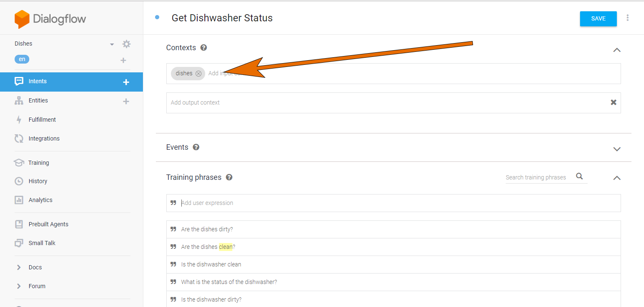Edit the Get Dishwasher Status intent name
644x307 pixels.
point(222,18)
